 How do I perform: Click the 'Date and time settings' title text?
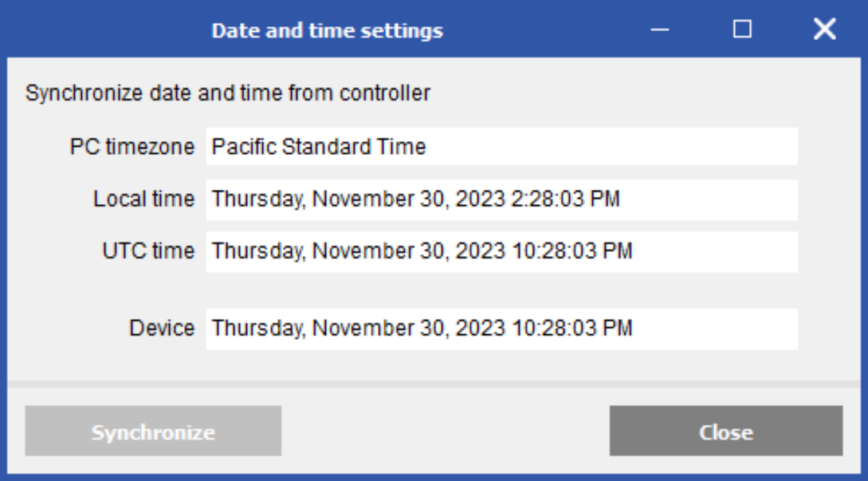[x=327, y=31]
